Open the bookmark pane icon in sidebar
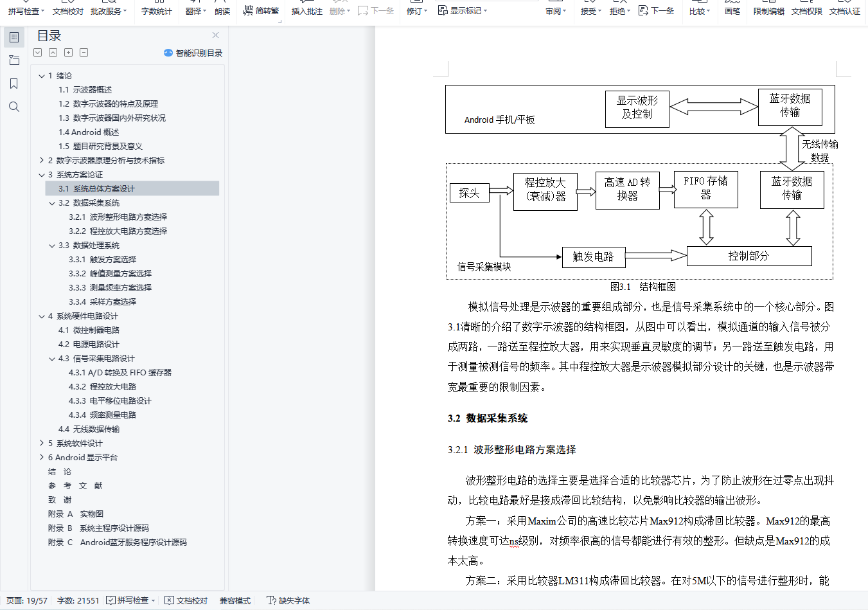 tap(14, 84)
